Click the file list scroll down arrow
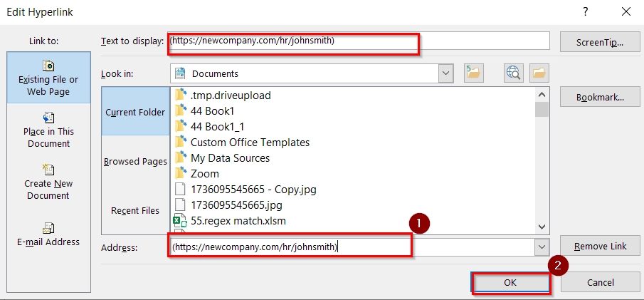 542,227
